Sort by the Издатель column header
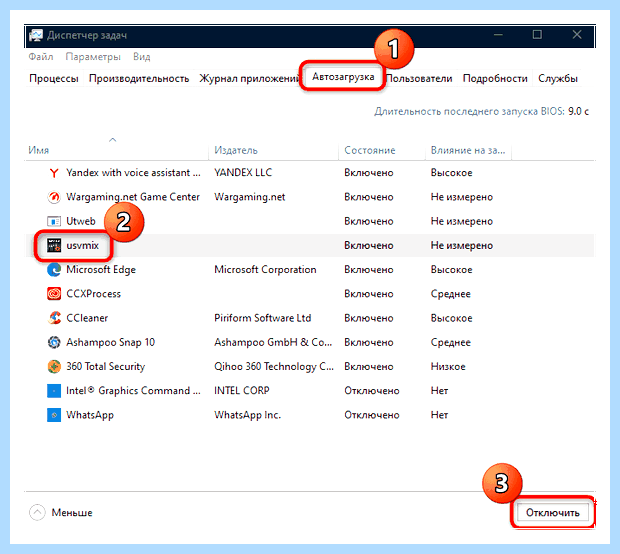This screenshot has width=620, height=554. (273, 150)
